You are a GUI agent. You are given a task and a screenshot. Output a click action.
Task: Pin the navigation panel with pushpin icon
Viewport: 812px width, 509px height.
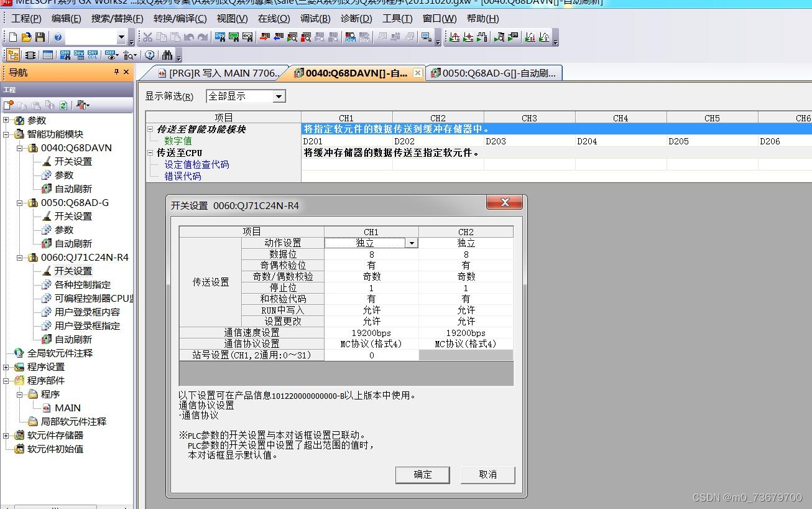point(116,72)
